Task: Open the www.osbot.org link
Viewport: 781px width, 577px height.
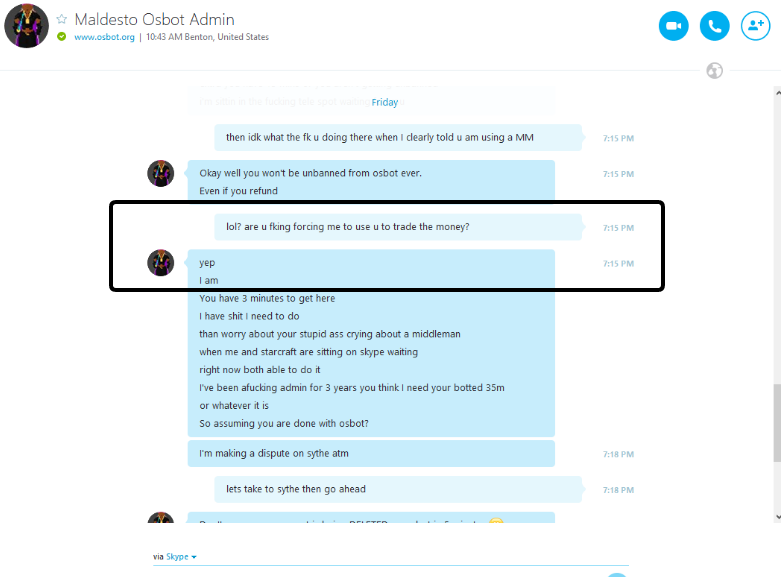Action: pyautogui.click(x=104, y=37)
